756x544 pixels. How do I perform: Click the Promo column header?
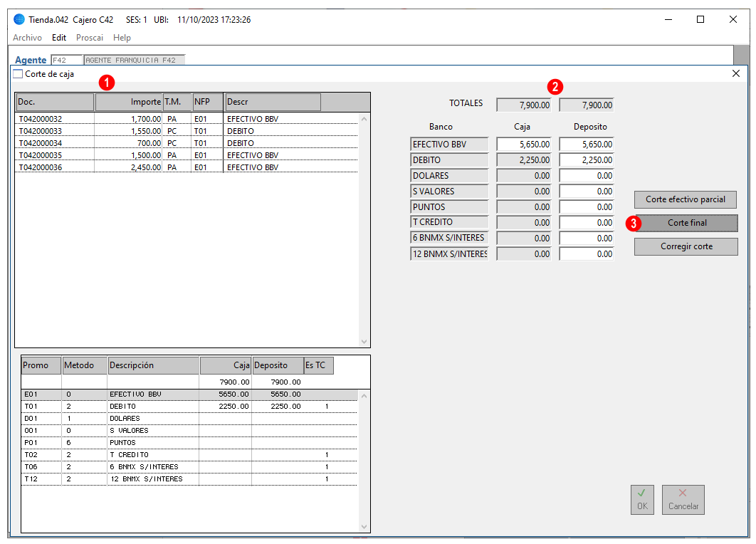(x=41, y=365)
